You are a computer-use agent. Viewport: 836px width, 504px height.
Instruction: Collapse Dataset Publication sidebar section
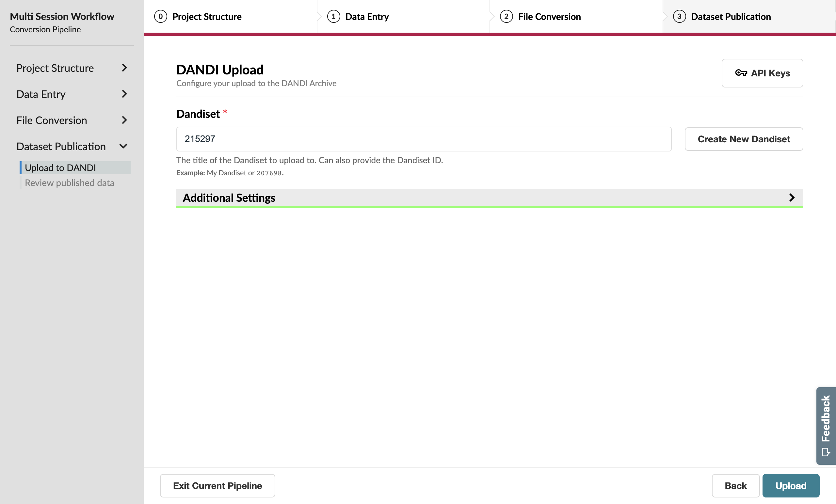coord(72,147)
